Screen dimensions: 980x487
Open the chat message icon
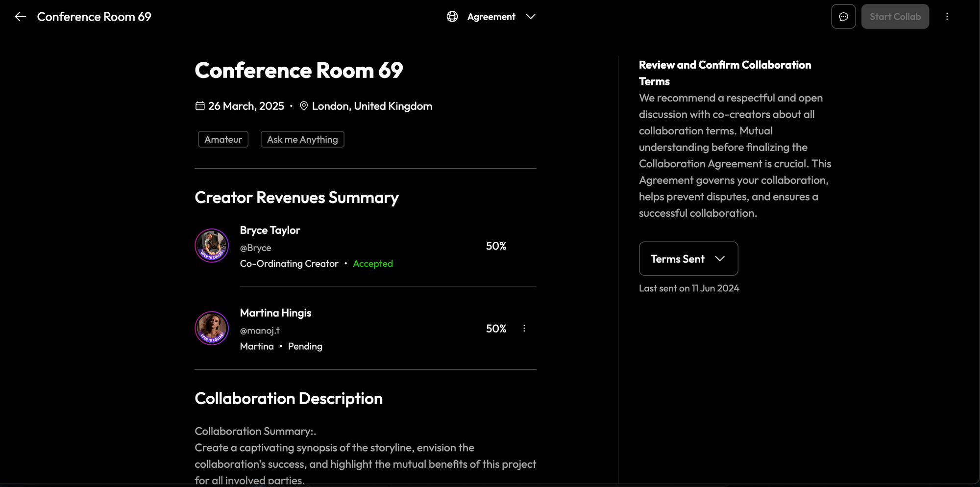click(x=843, y=17)
